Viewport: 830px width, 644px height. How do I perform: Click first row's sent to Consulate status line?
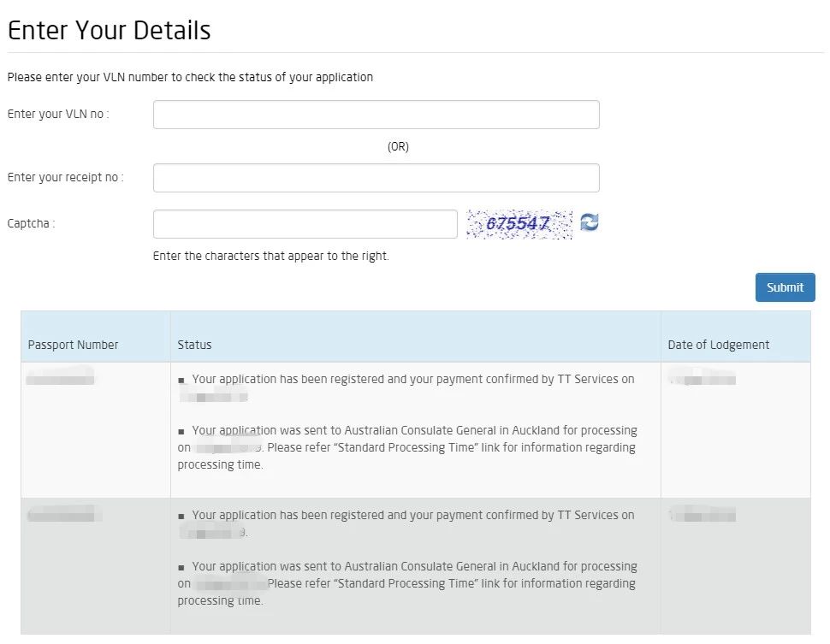(414, 430)
